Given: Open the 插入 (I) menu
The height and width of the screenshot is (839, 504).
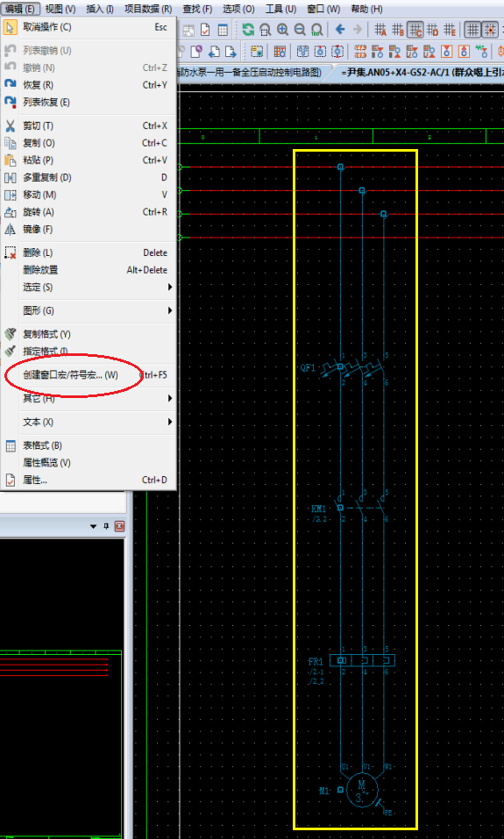Looking at the screenshot, I should pos(100,9).
